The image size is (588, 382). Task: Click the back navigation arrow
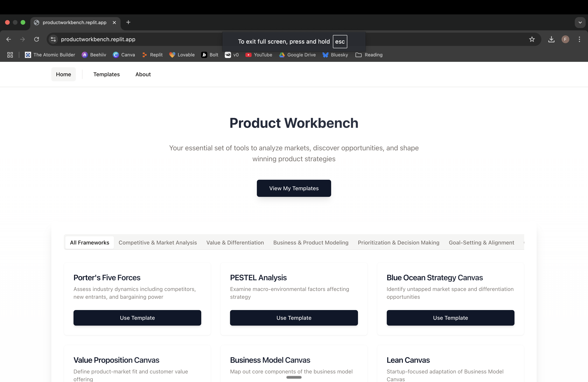[x=9, y=39]
